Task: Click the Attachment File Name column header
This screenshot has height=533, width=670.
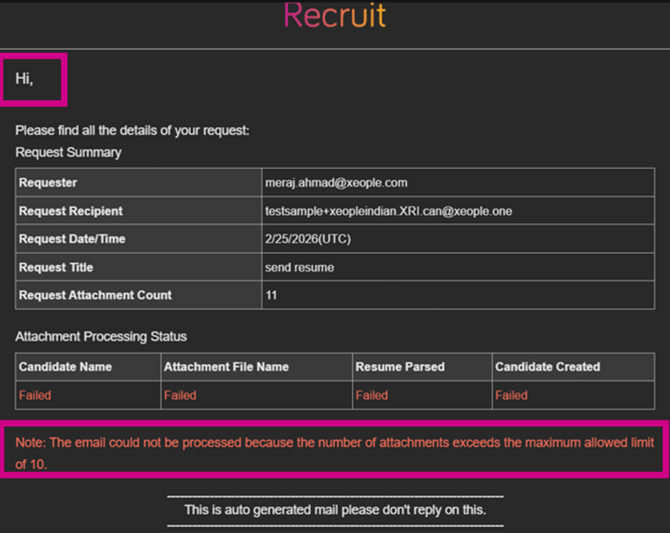Action: [226, 367]
